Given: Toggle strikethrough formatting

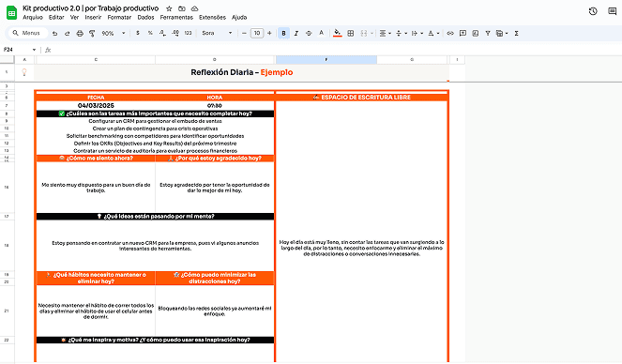Looking at the screenshot, I should pyautogui.click(x=309, y=34).
